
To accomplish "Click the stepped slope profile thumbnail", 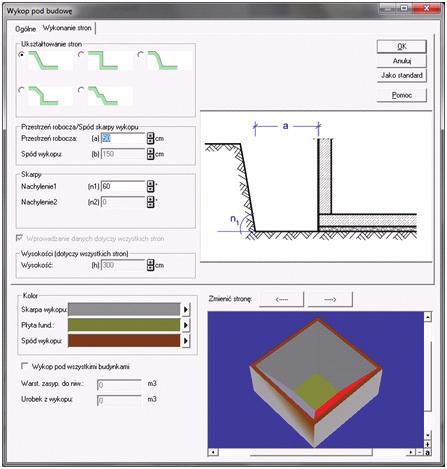I will [x=109, y=96].
